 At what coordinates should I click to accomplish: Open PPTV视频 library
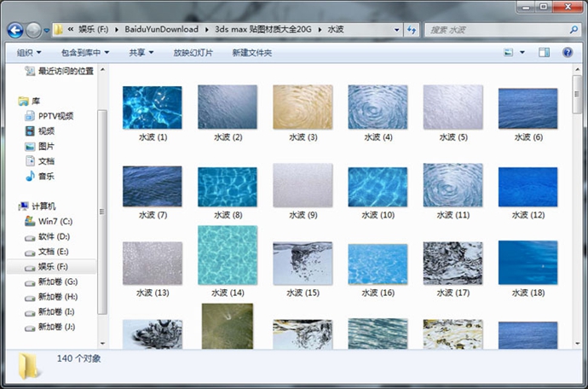pos(49,116)
